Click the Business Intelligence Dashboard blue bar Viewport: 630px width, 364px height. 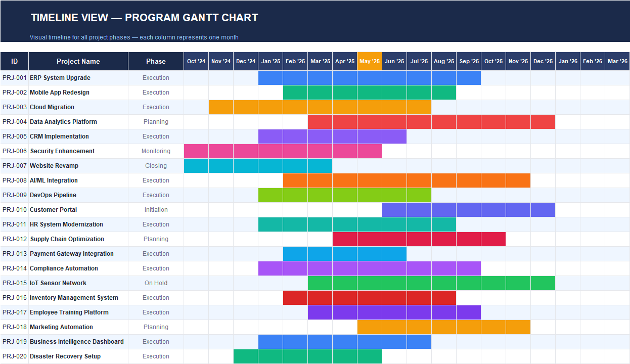(345, 342)
